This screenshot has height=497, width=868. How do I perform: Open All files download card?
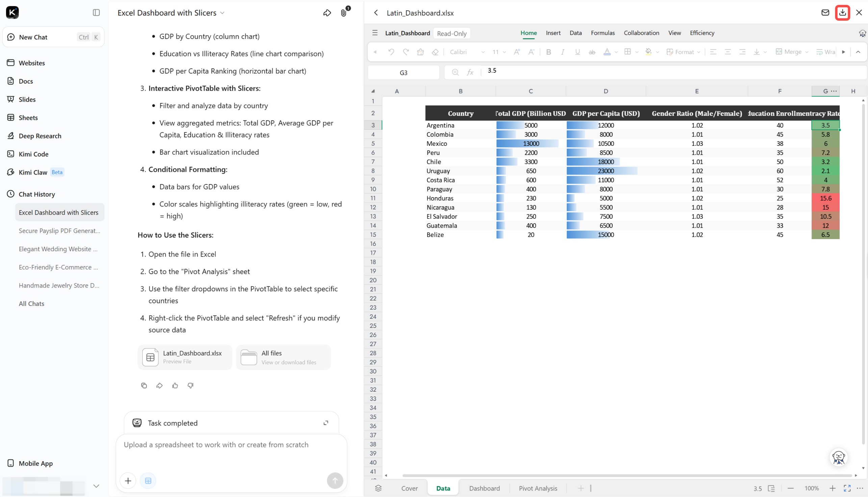283,357
